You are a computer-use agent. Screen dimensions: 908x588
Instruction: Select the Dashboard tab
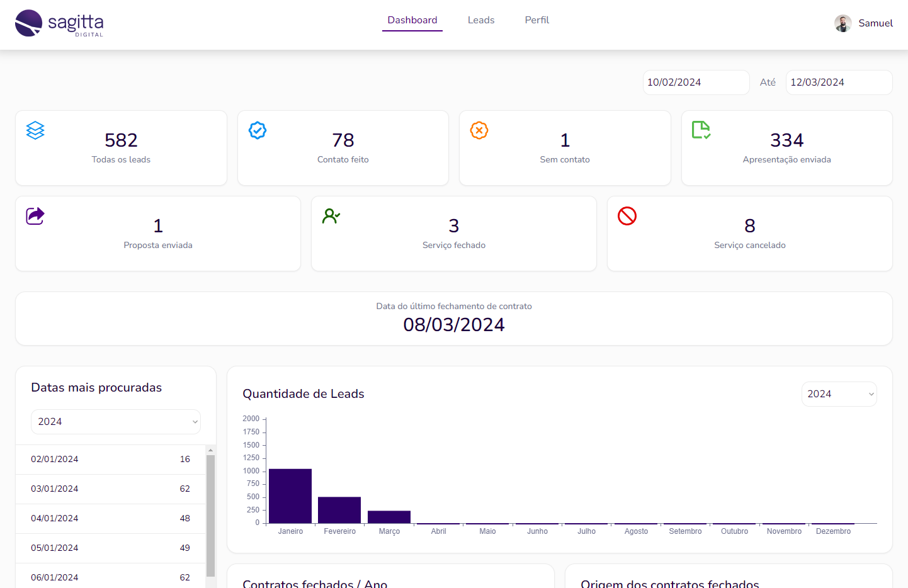412,20
